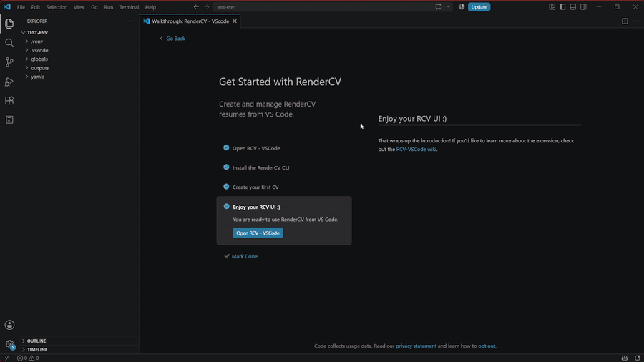Open the Accounts icon in activity bar
Screen dimensions: 644x362
9,325
